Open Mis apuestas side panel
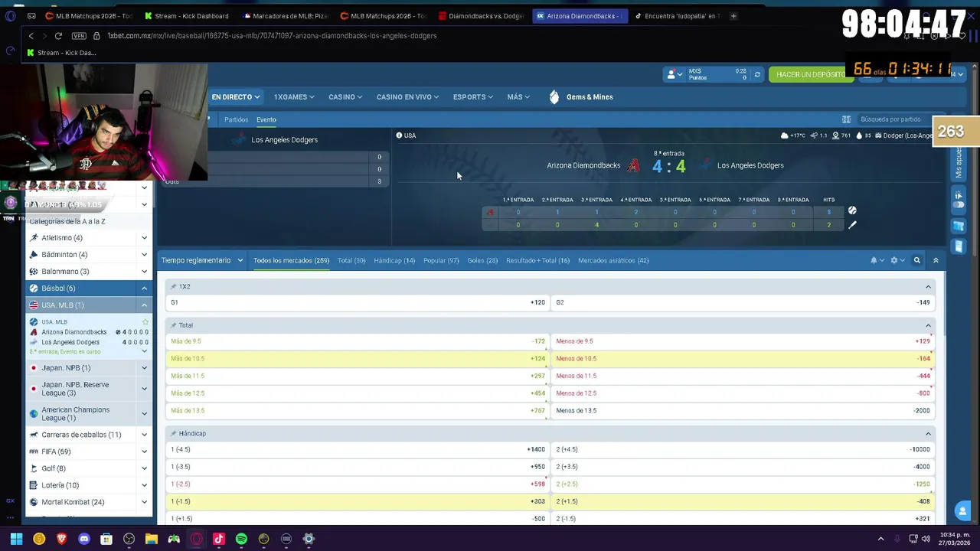Screen dimensions: 980x551 coord(958,162)
